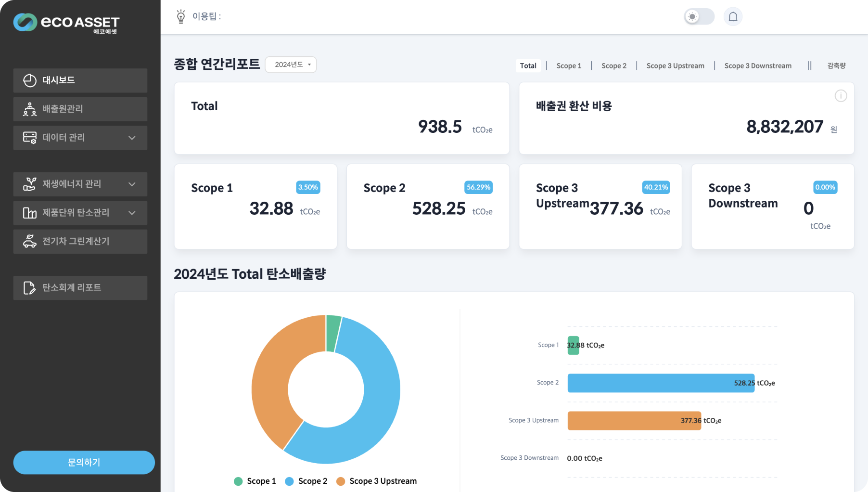Click the 배출원관리 hierarchy icon
This screenshot has height=492, width=868.
(x=30, y=109)
